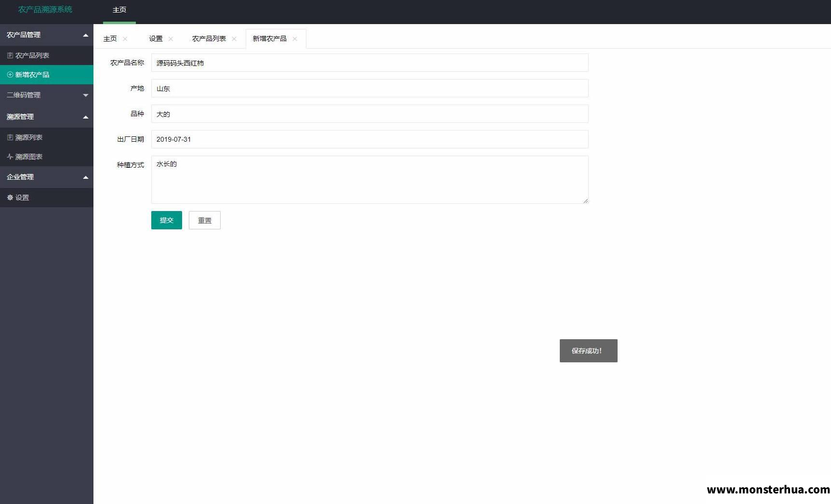Click the 溯源管理 section header
The width and height of the screenshot is (831, 504).
tap(47, 117)
